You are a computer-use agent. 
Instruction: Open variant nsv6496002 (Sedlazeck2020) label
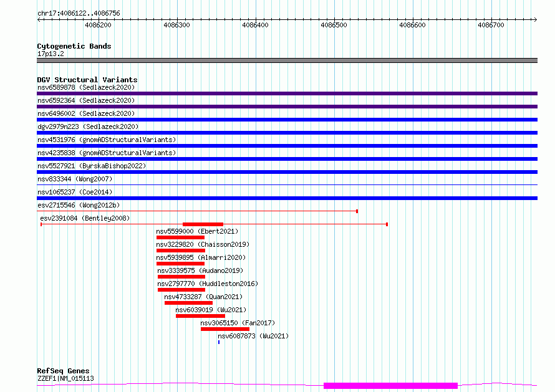[x=86, y=113]
